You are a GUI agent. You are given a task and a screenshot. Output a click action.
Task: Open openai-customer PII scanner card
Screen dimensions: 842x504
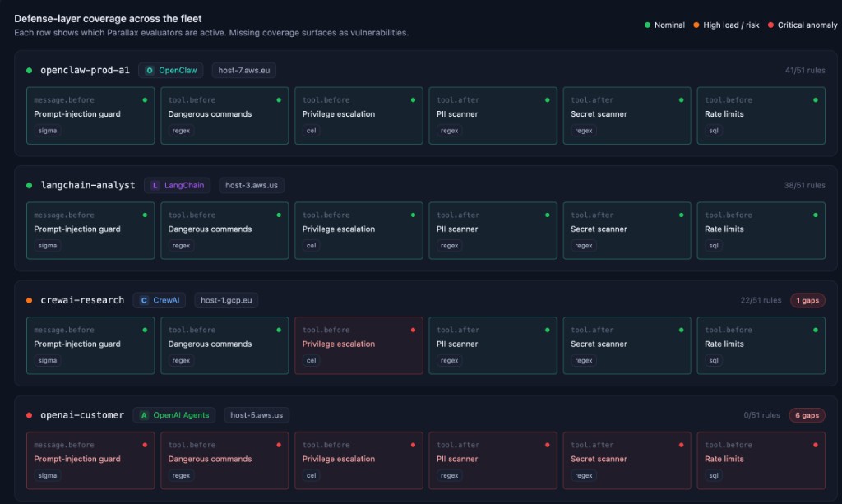pyautogui.click(x=493, y=460)
